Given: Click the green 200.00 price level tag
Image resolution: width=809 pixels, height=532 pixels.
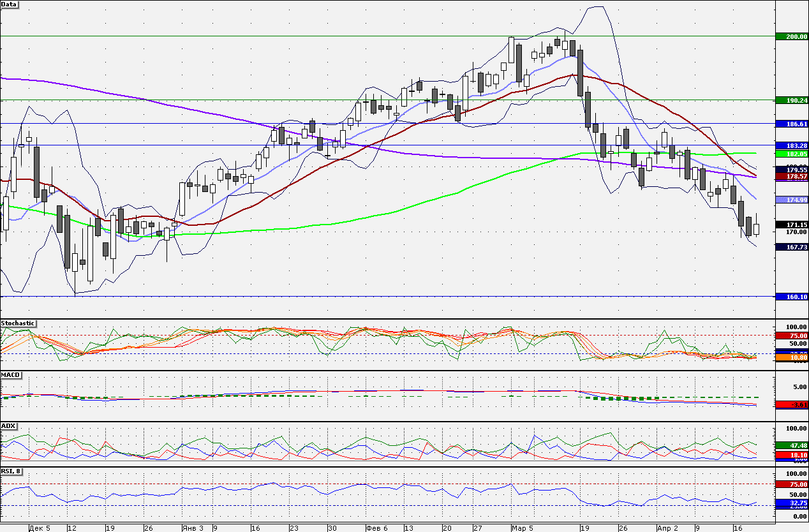Looking at the screenshot, I should [792, 36].
